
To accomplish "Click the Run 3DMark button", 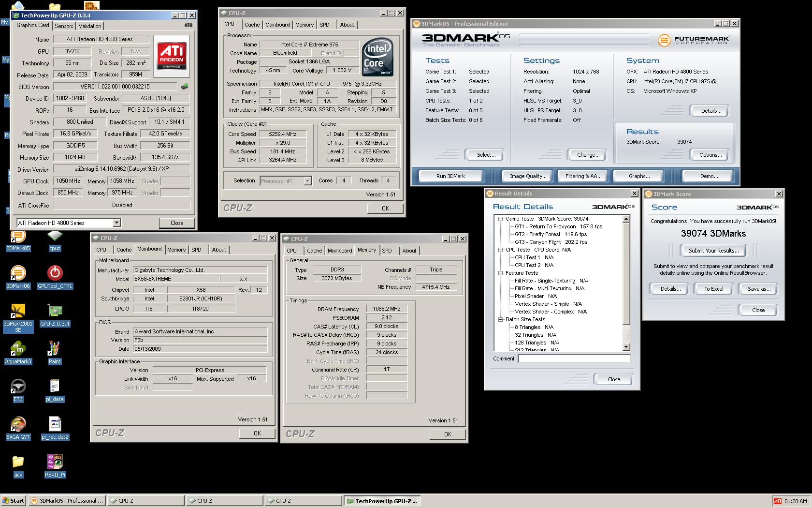I will click(450, 176).
